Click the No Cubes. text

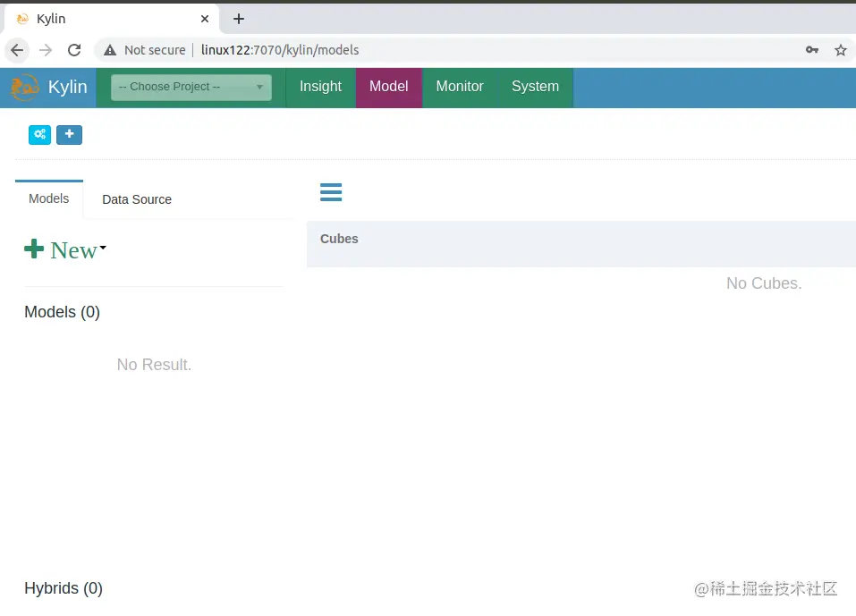click(764, 283)
